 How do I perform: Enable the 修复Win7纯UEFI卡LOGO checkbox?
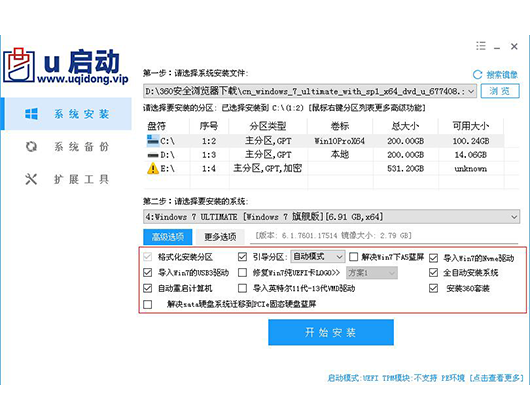tap(242, 272)
